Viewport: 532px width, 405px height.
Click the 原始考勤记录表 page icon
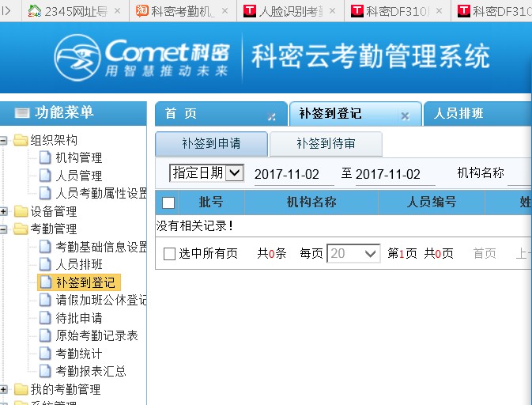(x=45, y=335)
